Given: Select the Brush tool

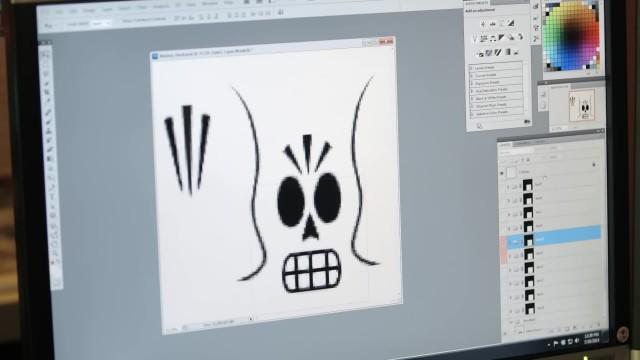Looking at the screenshot, I should coord(48,121).
